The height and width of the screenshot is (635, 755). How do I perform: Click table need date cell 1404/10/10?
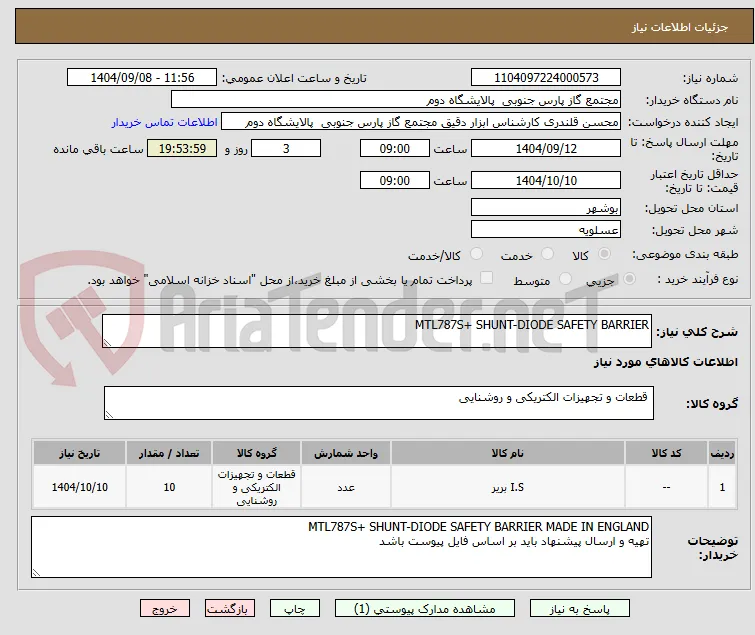(79, 487)
